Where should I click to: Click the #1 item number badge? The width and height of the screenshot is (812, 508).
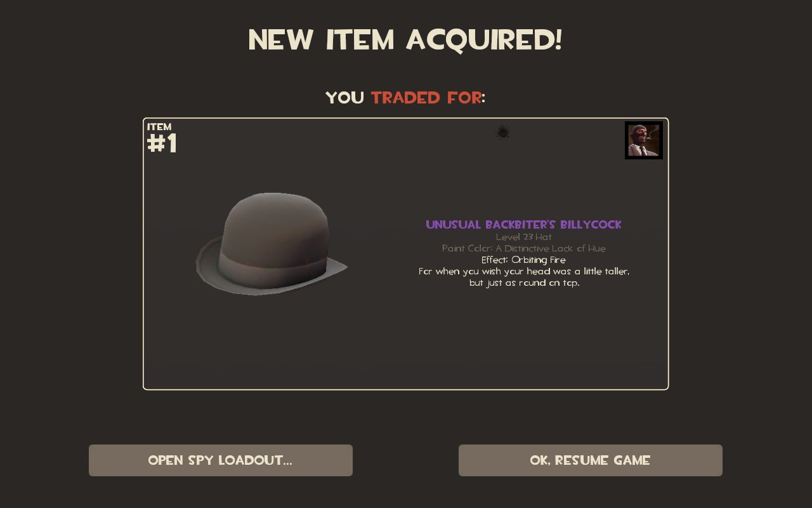[x=162, y=144]
